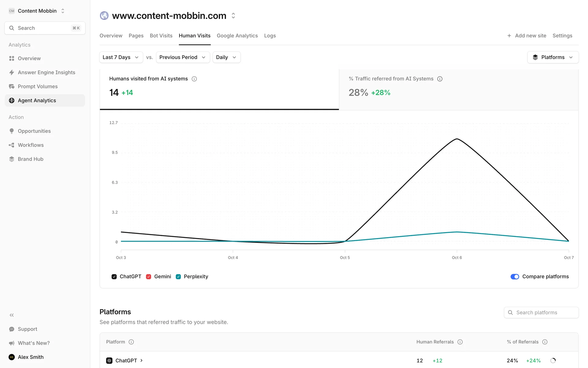The height and width of the screenshot is (368, 588).
Task: Click the Answer Engine Insights lightning icon
Action: coord(12,72)
